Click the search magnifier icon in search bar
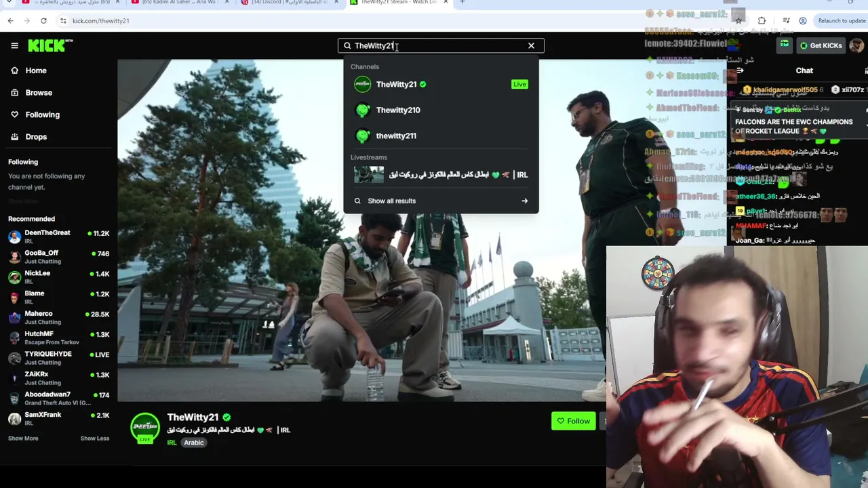Screen dimensions: 868x488 (x=347, y=45)
